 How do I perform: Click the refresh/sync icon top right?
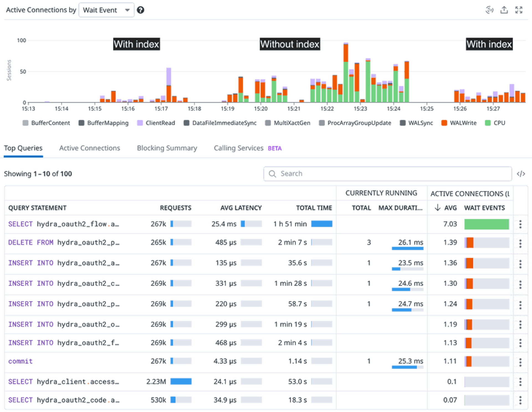[492, 10]
